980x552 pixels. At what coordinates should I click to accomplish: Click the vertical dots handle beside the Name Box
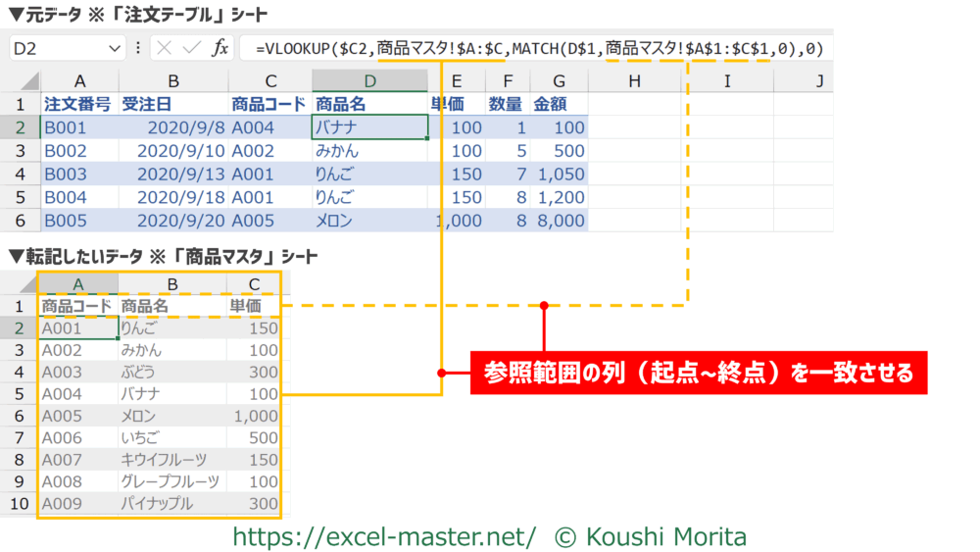[x=137, y=48]
